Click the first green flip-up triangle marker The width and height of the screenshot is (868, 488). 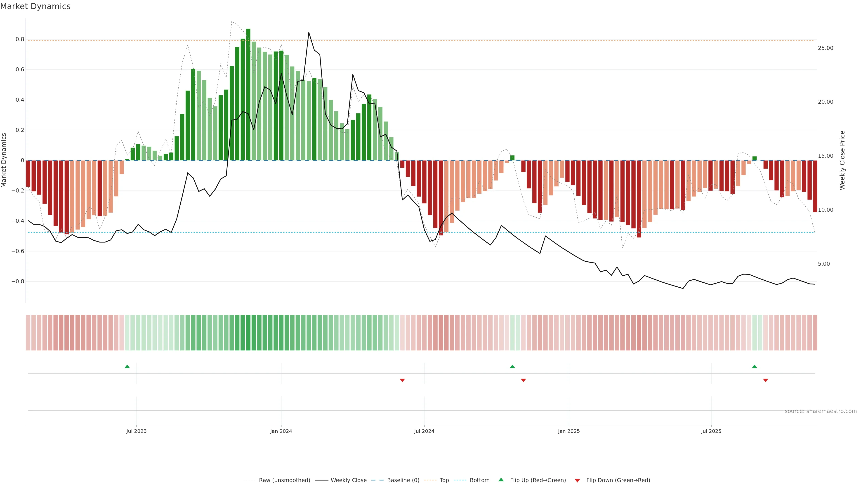click(127, 366)
